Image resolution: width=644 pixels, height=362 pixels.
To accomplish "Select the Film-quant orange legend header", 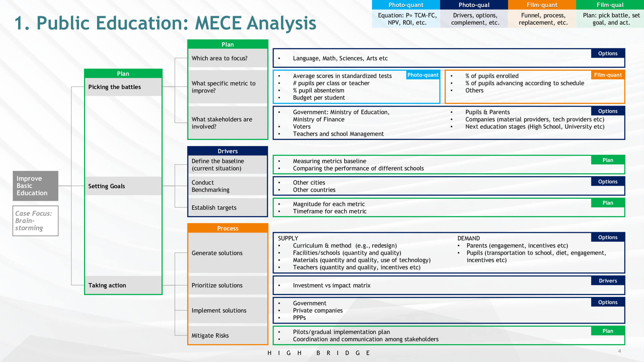I will point(542,5).
